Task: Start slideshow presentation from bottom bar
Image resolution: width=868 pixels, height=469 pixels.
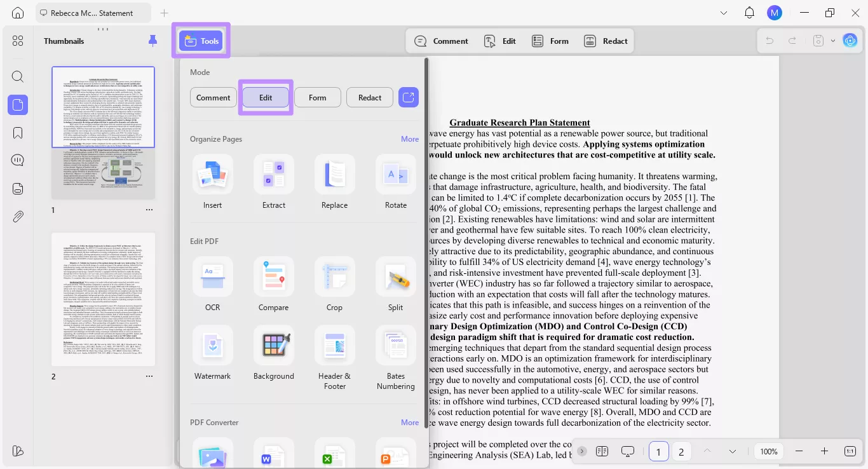Action: pyautogui.click(x=628, y=451)
